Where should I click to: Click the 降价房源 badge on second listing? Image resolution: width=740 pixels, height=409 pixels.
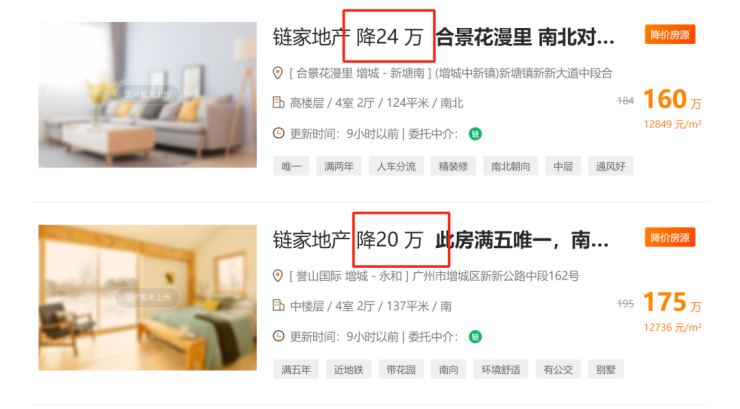670,237
